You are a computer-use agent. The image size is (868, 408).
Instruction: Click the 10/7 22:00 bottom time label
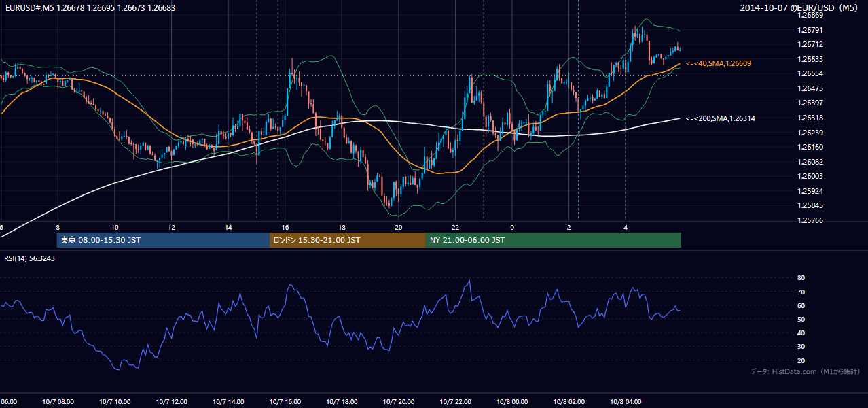pyautogui.click(x=455, y=402)
